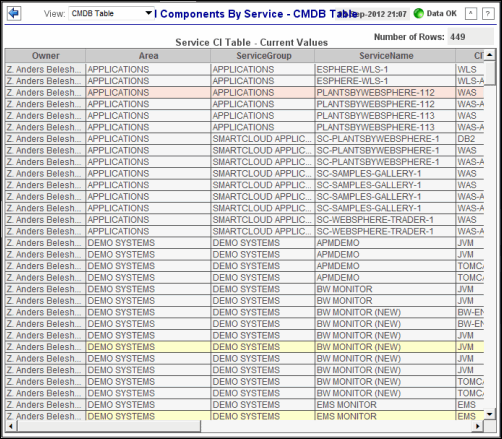Click the vertical scrollbar down arrow

click(x=489, y=414)
